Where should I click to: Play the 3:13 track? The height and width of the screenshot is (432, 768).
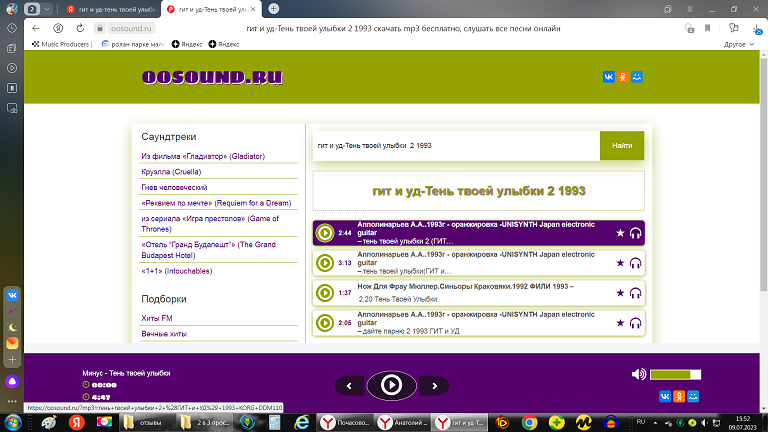324,263
